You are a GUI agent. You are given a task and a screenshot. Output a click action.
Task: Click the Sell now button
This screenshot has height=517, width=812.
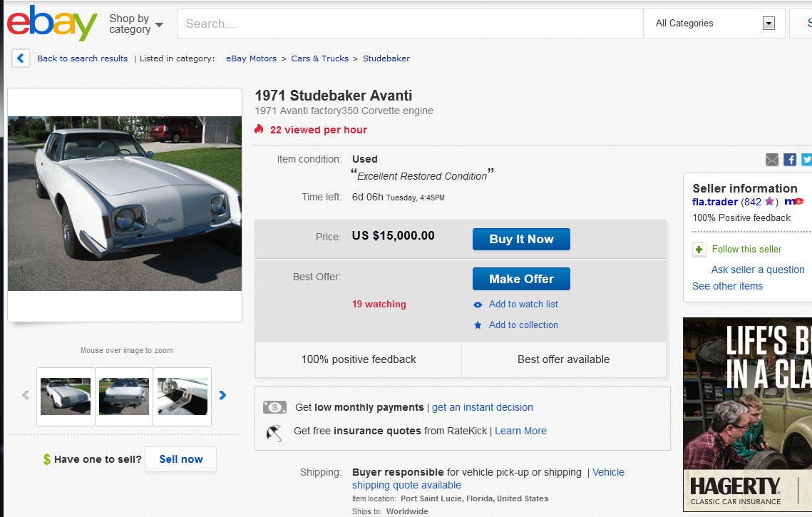(x=180, y=459)
